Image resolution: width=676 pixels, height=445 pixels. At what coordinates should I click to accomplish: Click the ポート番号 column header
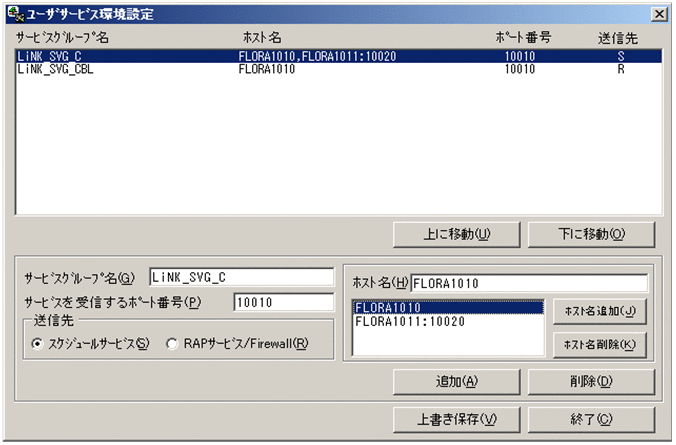click(x=523, y=38)
